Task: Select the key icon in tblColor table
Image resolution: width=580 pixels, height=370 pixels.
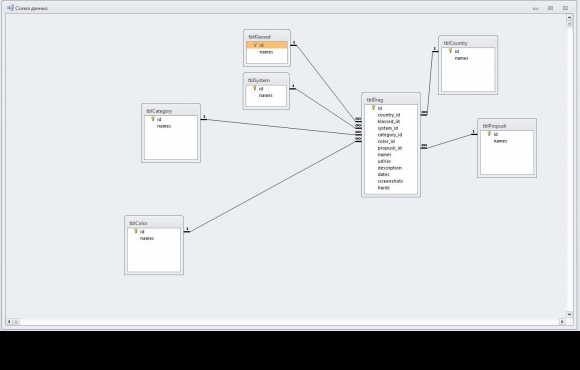Action: [136, 231]
